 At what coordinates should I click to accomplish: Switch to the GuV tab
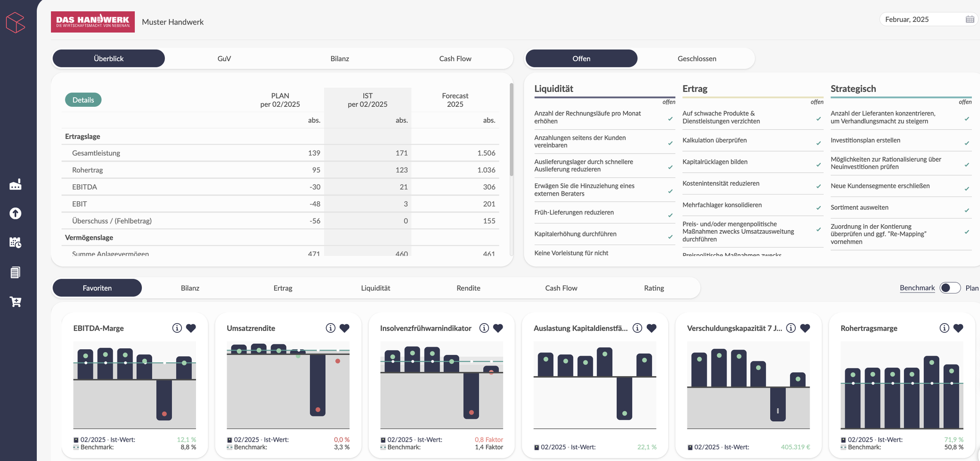(x=224, y=59)
